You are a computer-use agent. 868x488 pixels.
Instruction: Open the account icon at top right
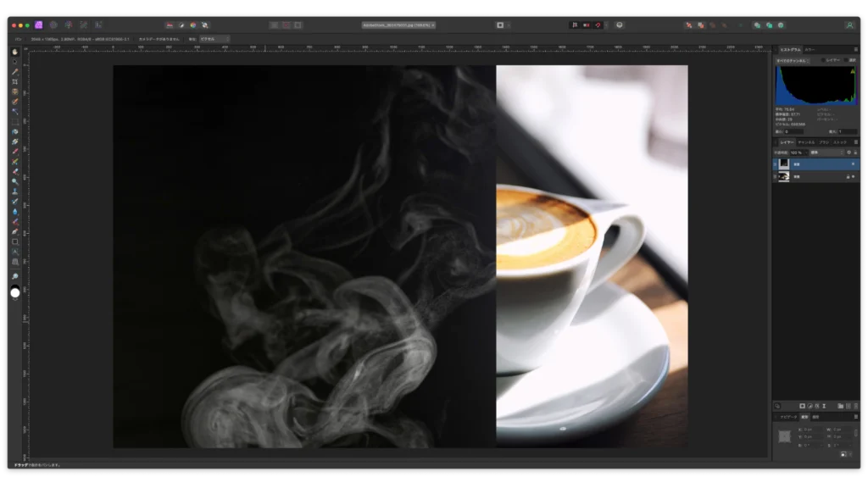click(849, 25)
